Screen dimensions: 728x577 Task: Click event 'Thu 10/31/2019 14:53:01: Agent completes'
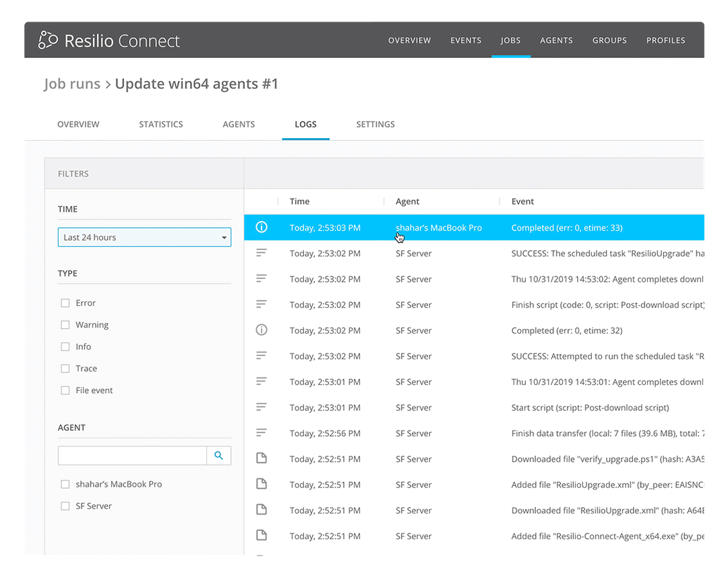point(607,382)
